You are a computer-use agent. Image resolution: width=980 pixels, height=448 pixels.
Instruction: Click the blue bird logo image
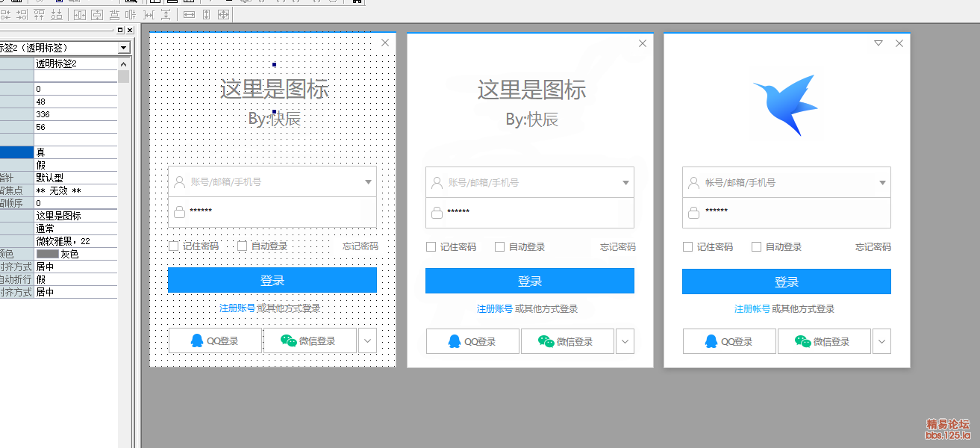(786, 105)
